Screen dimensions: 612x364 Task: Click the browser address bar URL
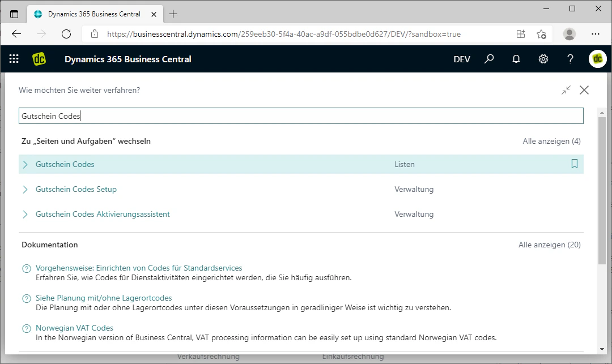[284, 34]
